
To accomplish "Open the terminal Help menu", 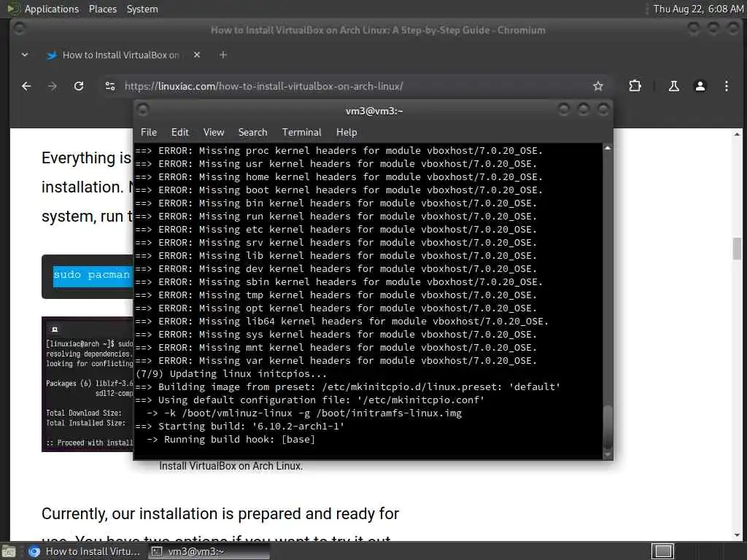I will click(347, 133).
